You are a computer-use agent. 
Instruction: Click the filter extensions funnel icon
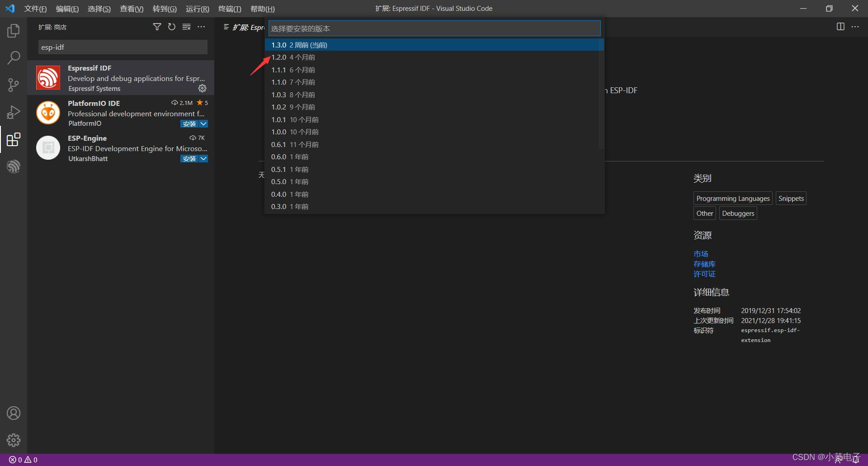(157, 27)
